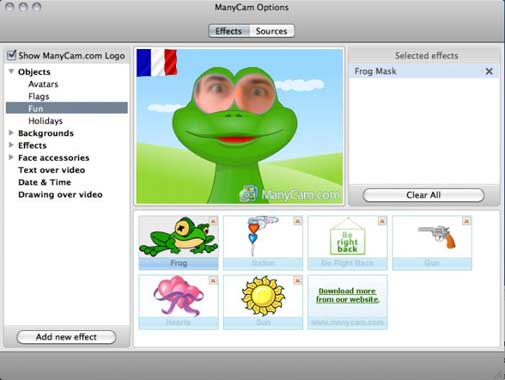This screenshot has width=505, height=380.
Task: Click the frog mask video preview
Action: pos(239,126)
